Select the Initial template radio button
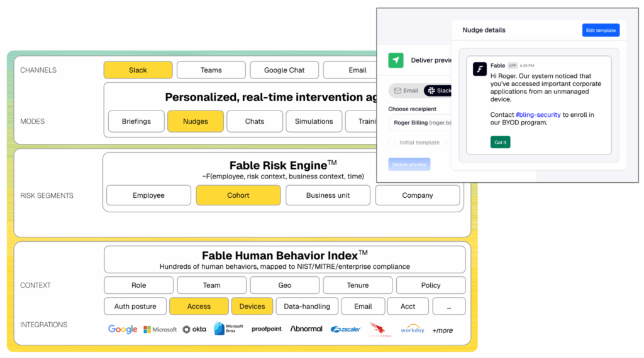This screenshot has width=644, height=358. 392,143
